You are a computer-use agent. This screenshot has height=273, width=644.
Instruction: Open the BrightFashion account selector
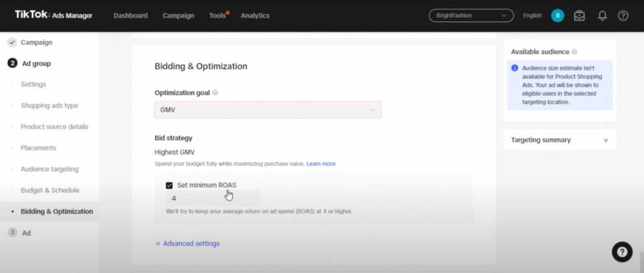(x=471, y=16)
